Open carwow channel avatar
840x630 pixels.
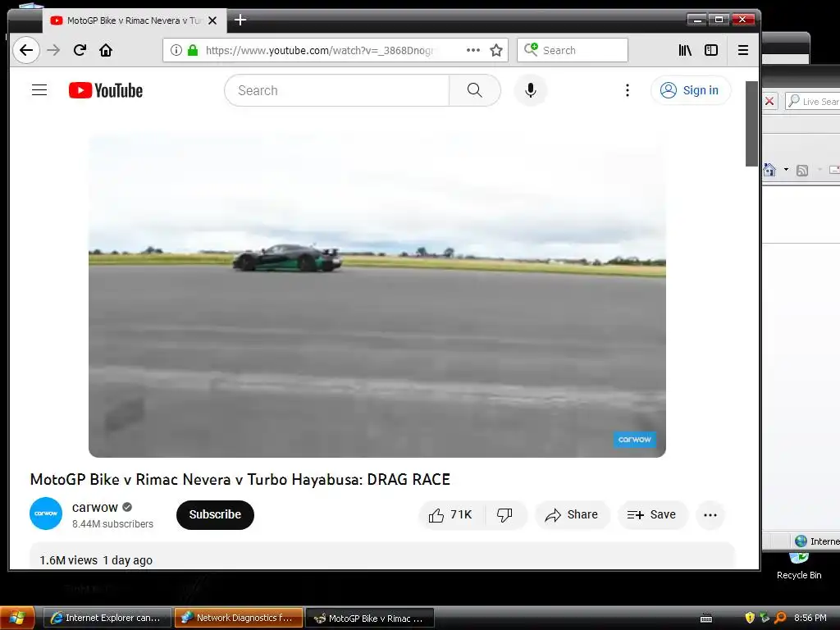point(46,514)
